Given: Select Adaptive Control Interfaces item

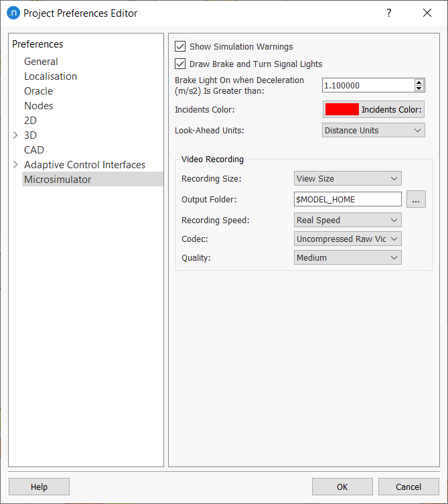Looking at the screenshot, I should tap(85, 165).
